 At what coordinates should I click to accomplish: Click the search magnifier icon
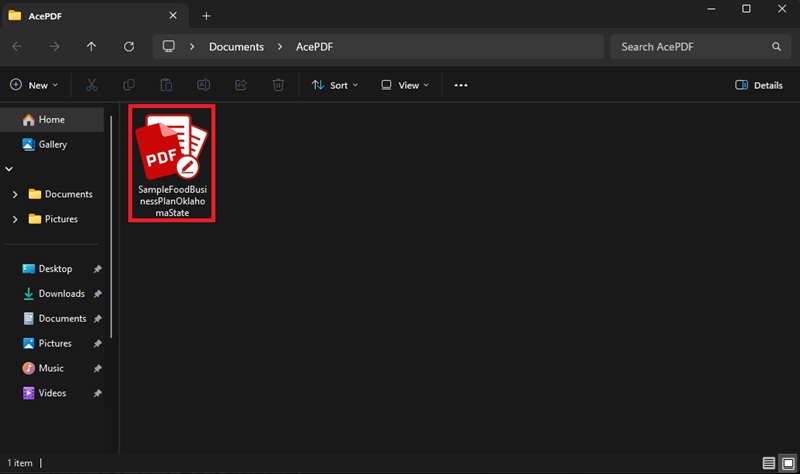click(777, 46)
